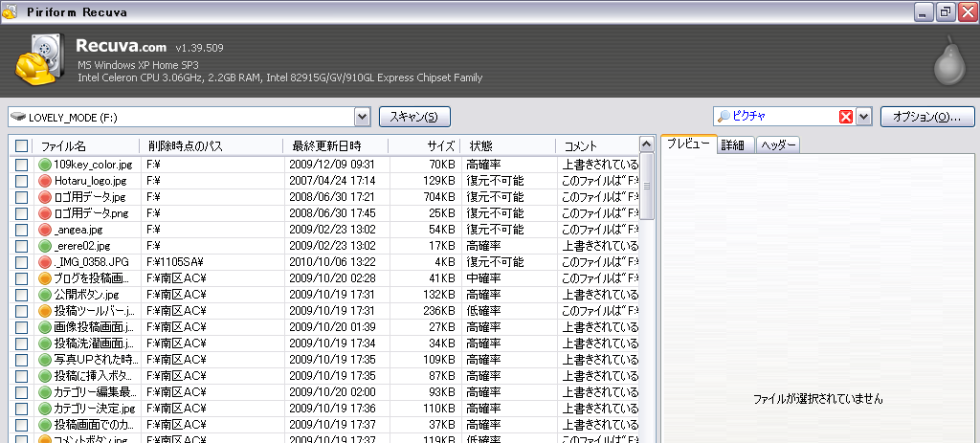This screenshot has height=443, width=980.
Task: Click the ファイルが選択されていません preview message
Action: [x=817, y=399]
